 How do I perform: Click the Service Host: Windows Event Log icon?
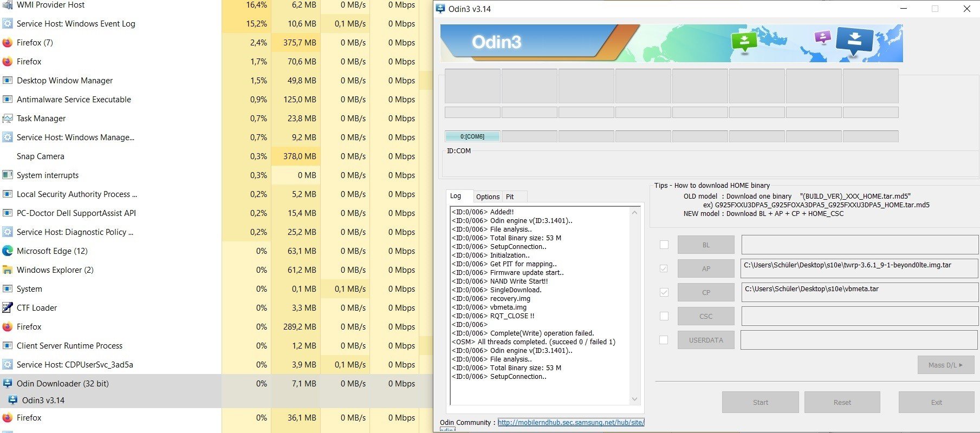[8, 24]
